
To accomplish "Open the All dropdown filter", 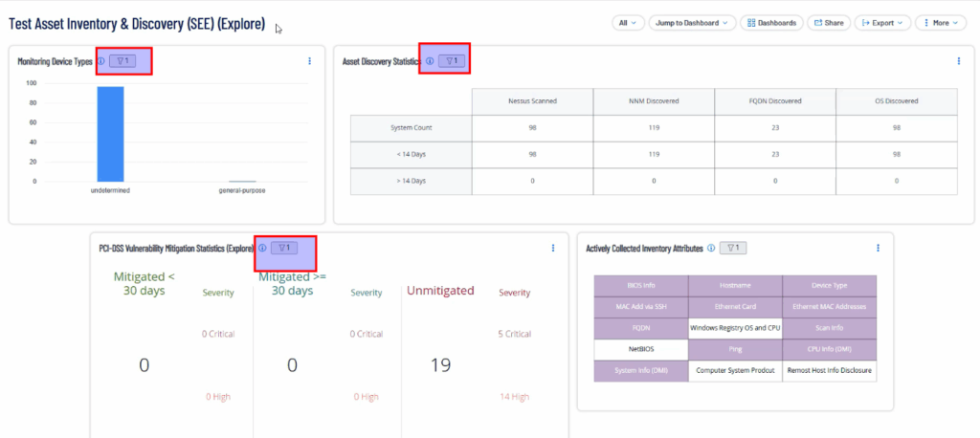I will (x=627, y=22).
